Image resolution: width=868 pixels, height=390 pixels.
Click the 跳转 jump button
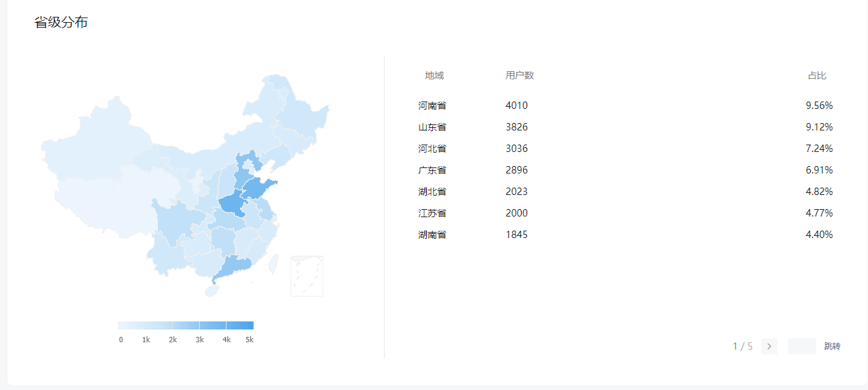(x=832, y=346)
